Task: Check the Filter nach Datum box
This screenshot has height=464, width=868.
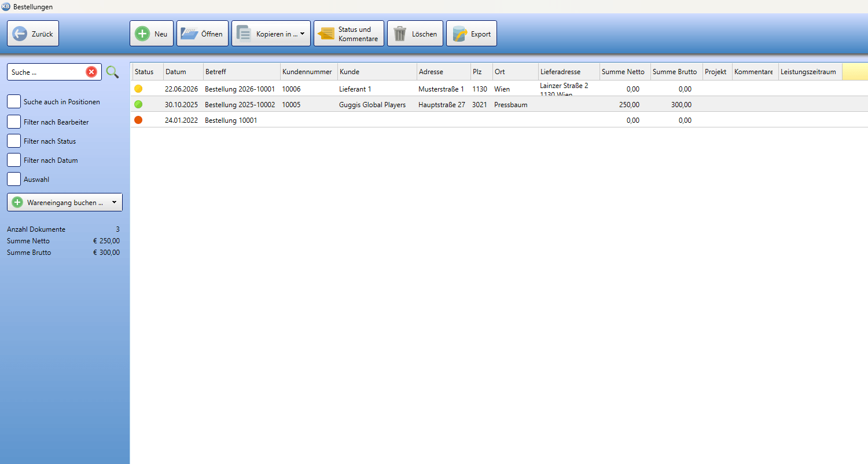Action: (14, 160)
